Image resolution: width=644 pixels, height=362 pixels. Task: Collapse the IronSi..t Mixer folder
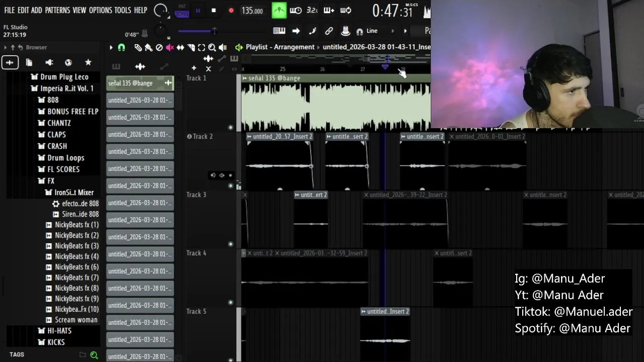point(69,193)
